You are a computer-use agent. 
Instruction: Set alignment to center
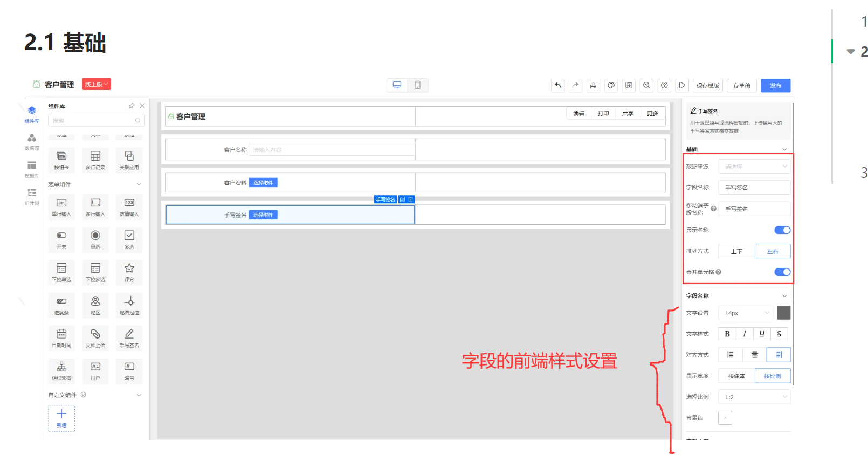click(x=755, y=355)
